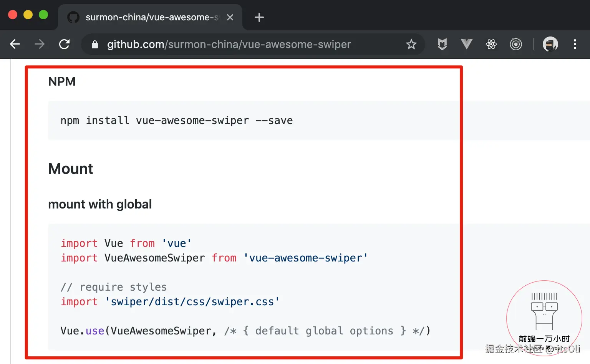The image size is (590, 364).
Task: Click the NPM section heading
Action: tap(62, 81)
